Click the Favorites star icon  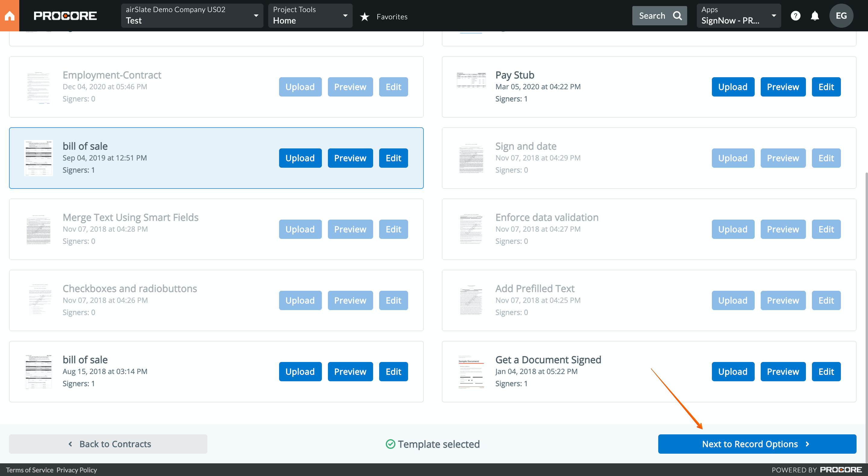tap(365, 17)
